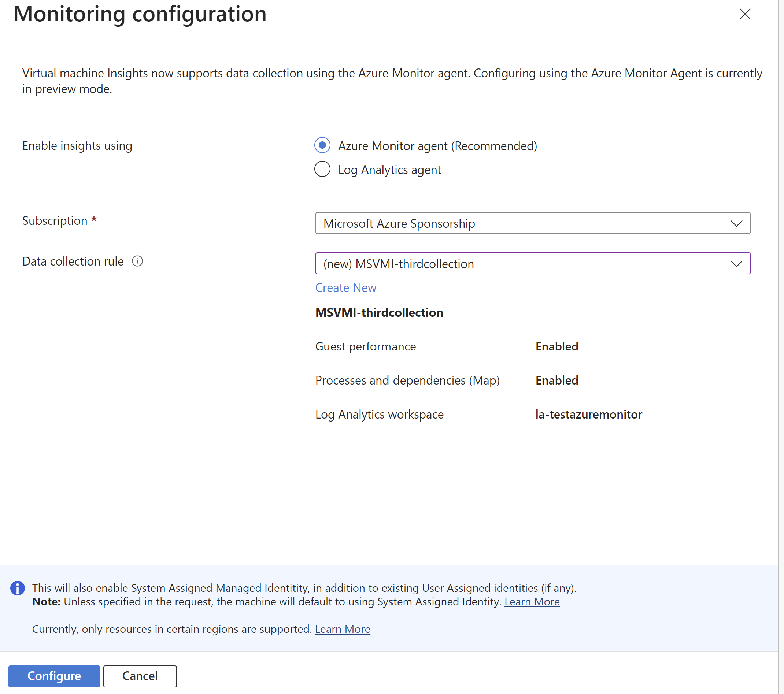Viewport: 784px width, 694px height.
Task: Click Create New to make a data collection rule
Action: pyautogui.click(x=345, y=287)
